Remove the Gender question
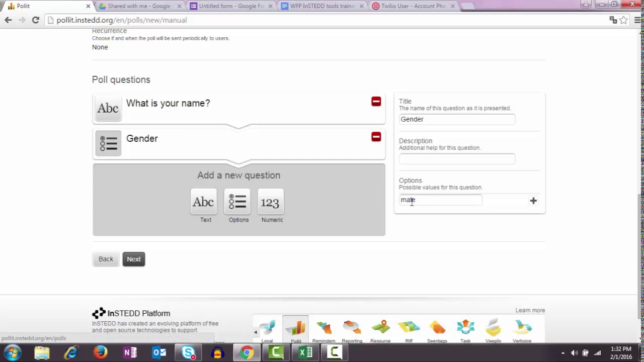Screen dimensions: 644x362 [x=376, y=137]
